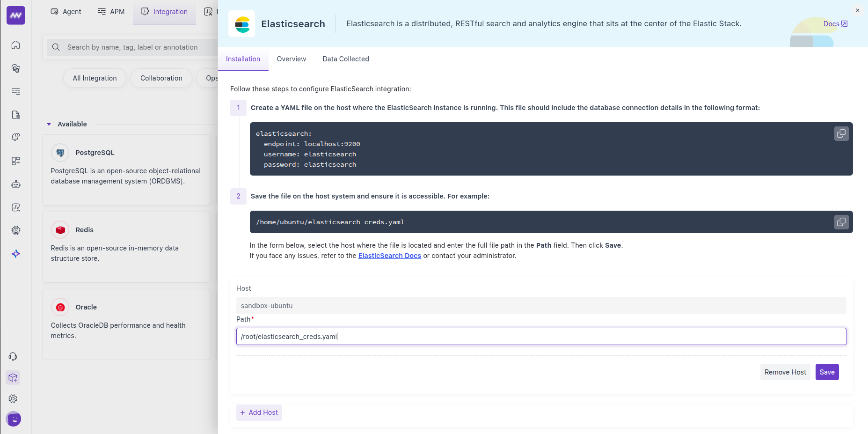Switch to the Overview tab
This screenshot has height=434, width=868.
point(291,59)
